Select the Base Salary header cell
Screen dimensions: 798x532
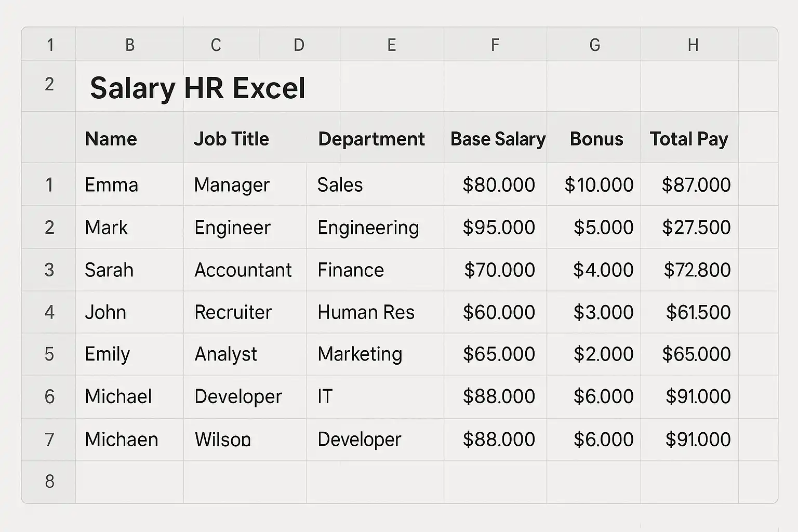point(498,139)
